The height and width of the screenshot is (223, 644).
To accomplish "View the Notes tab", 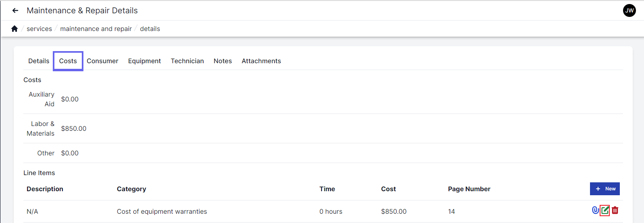I will [x=222, y=61].
